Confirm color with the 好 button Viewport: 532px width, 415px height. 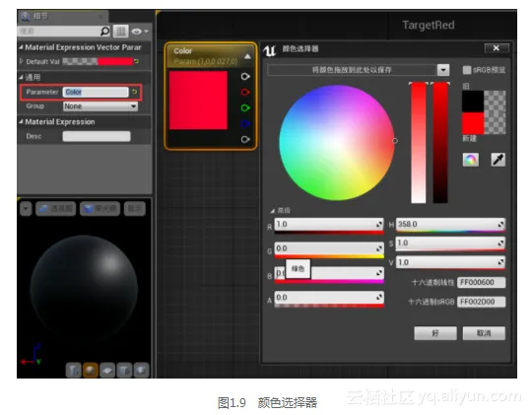click(435, 333)
